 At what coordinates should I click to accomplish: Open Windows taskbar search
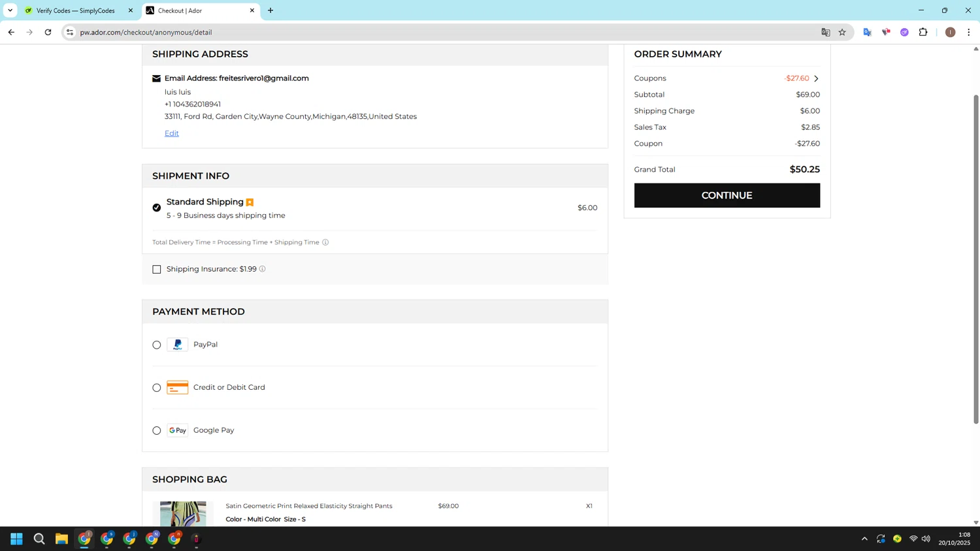[x=39, y=539]
